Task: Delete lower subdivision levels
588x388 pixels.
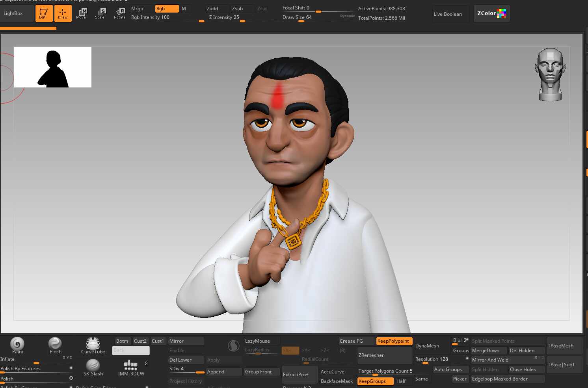Action: point(186,360)
